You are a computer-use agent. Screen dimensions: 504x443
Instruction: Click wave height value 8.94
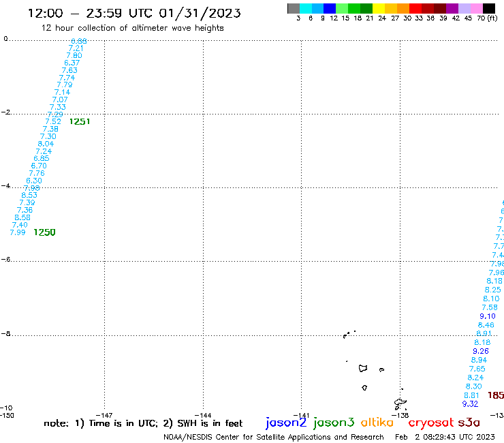(479, 360)
